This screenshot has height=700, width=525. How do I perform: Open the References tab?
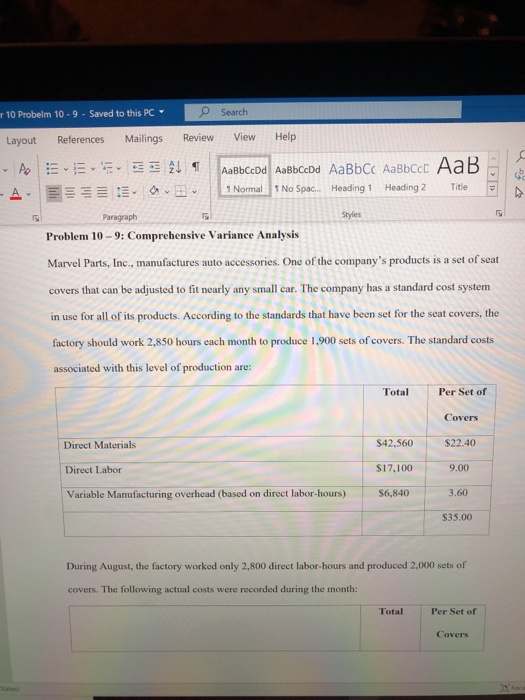click(x=80, y=140)
